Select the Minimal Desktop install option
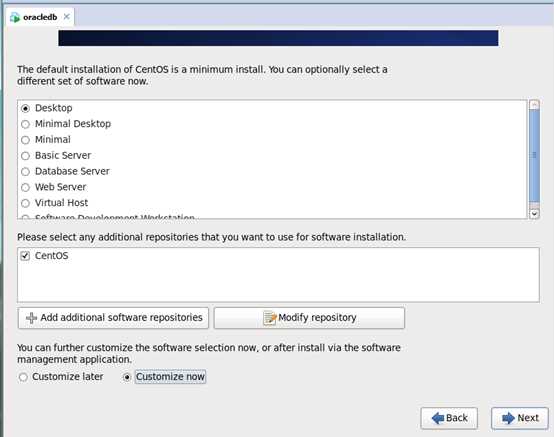The image size is (554, 437). coord(25,124)
